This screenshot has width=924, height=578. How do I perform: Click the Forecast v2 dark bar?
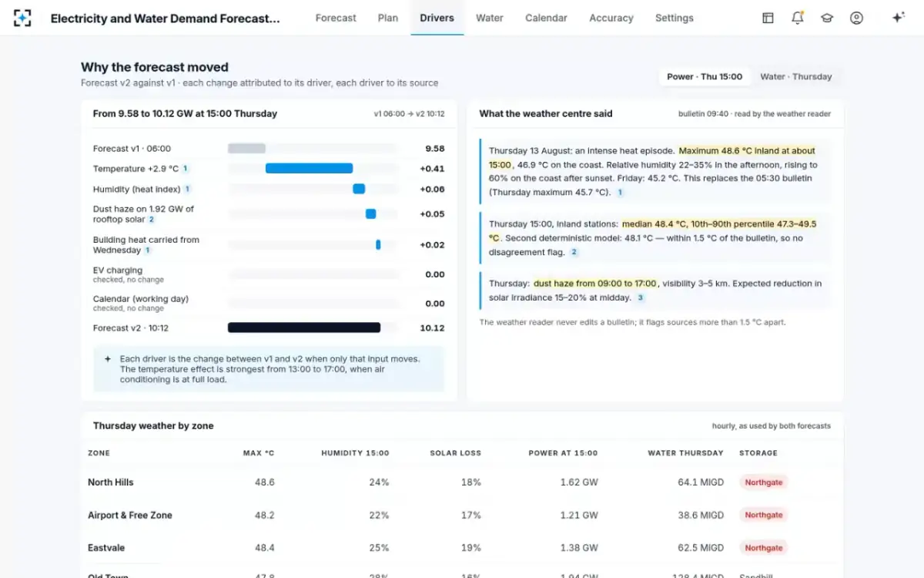304,328
